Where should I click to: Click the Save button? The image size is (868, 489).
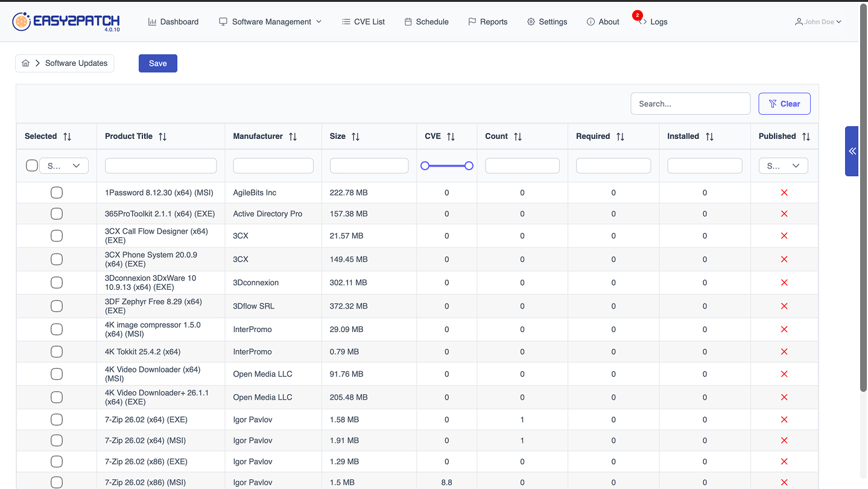click(x=158, y=63)
